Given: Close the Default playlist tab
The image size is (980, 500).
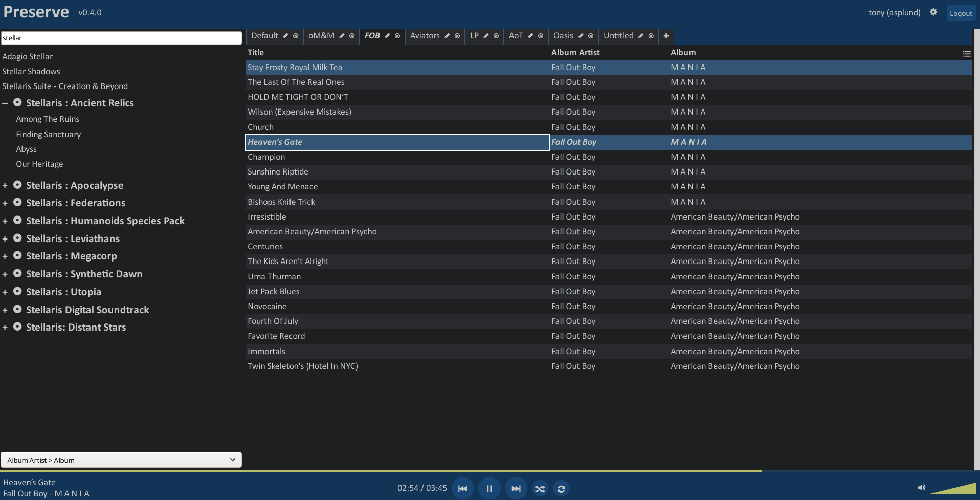Looking at the screenshot, I should click(x=296, y=36).
